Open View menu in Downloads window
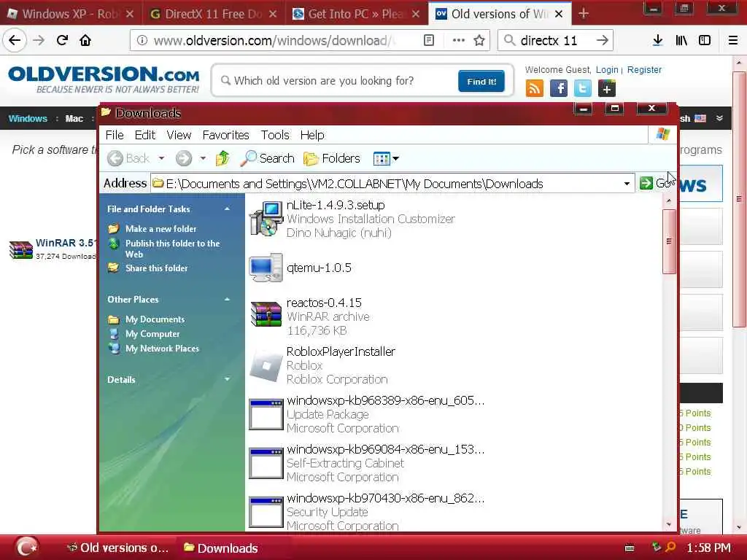747x560 pixels. (x=179, y=135)
